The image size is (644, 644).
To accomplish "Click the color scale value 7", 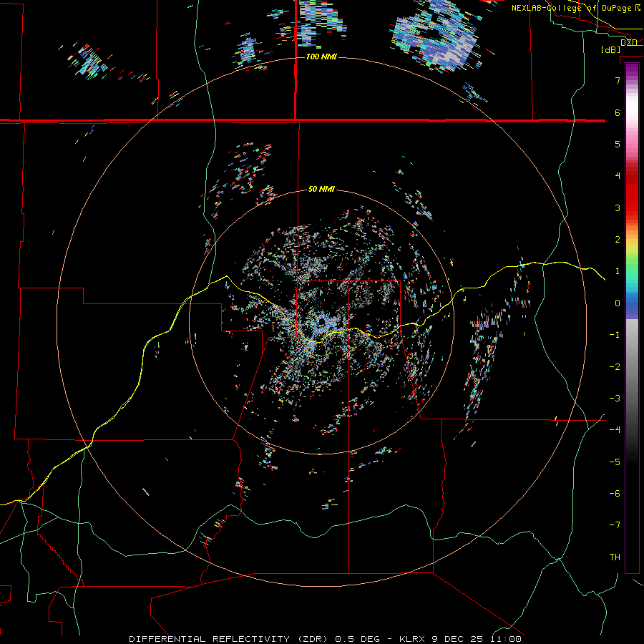I will pyautogui.click(x=618, y=80).
